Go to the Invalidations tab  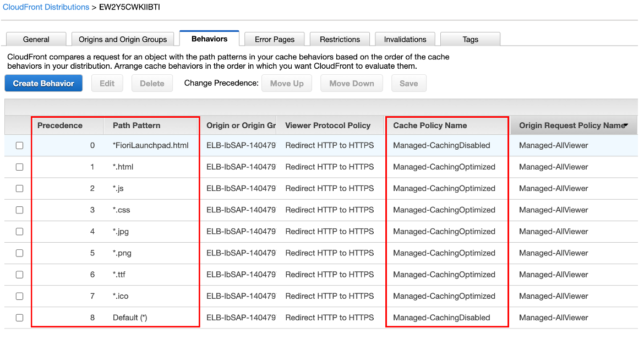pos(405,40)
